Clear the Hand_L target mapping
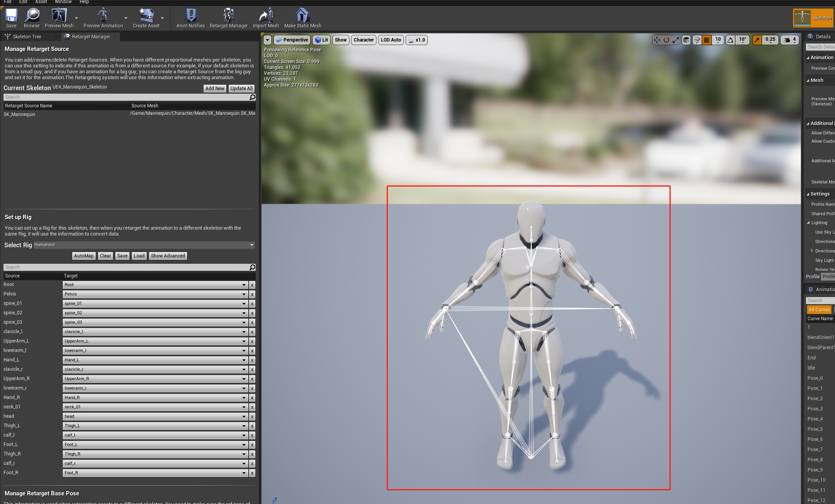 click(252, 360)
